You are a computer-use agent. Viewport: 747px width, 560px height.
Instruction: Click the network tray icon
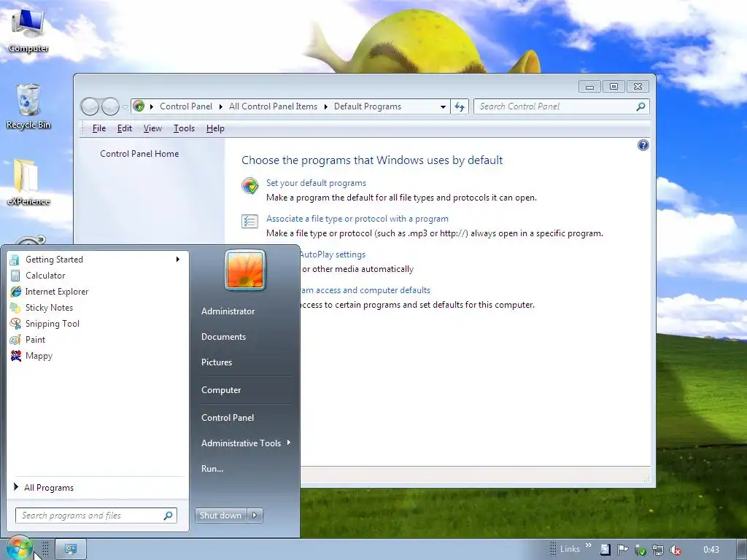[657, 550]
